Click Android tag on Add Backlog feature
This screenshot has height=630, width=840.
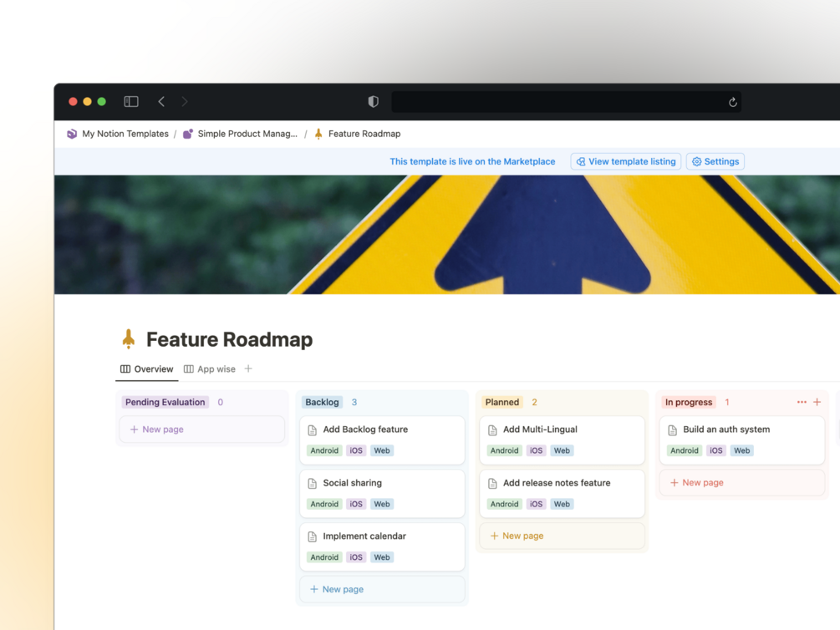click(324, 450)
